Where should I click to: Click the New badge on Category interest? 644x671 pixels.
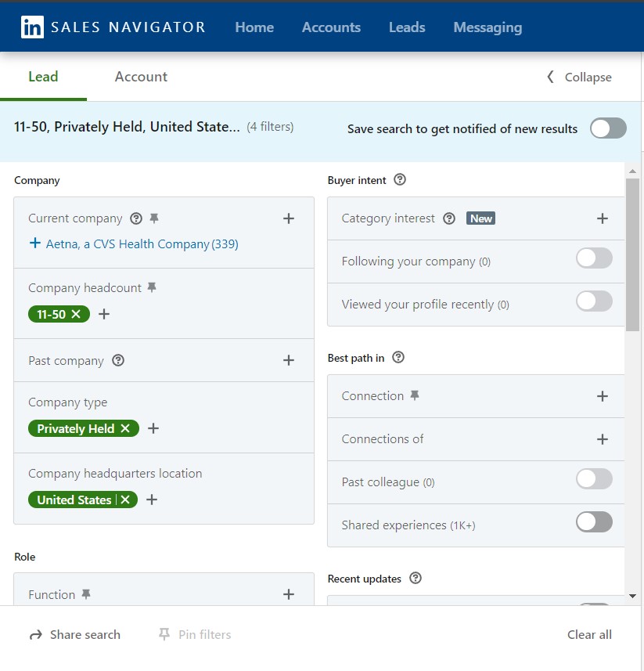(x=480, y=218)
